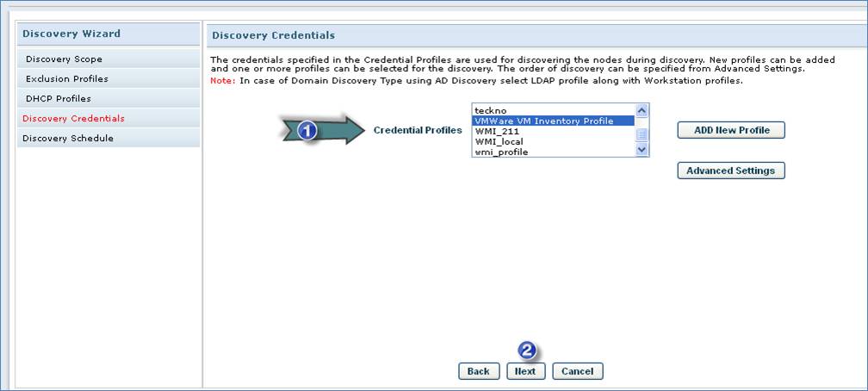Pick the WMI_local credential profile

click(499, 142)
